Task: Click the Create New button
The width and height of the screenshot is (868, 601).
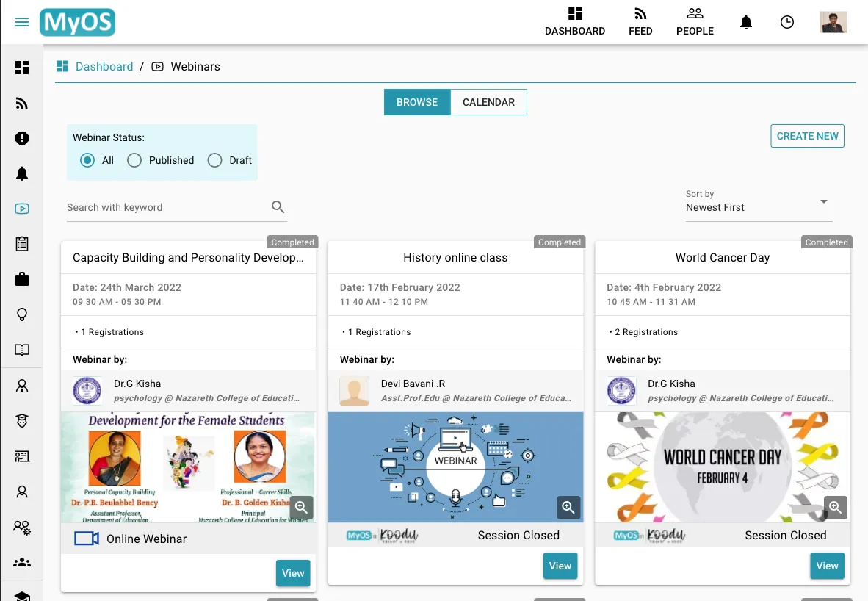Action: point(807,136)
